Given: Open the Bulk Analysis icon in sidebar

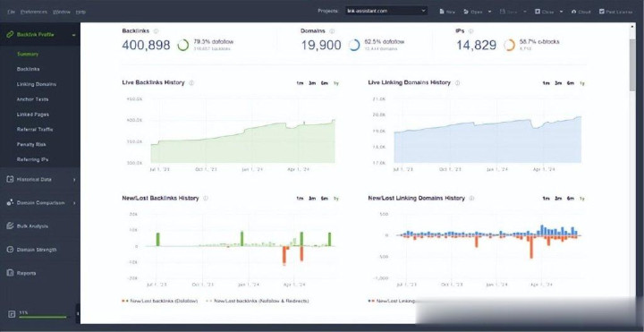Looking at the screenshot, I should (10, 226).
